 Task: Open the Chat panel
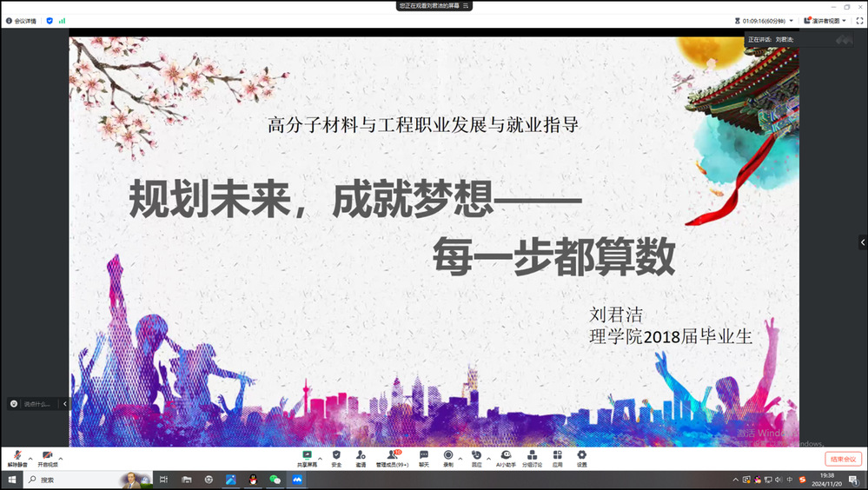pos(424,456)
